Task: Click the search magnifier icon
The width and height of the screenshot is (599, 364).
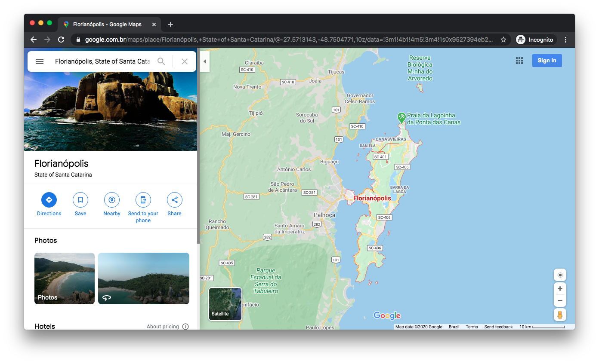Action: pyautogui.click(x=161, y=61)
